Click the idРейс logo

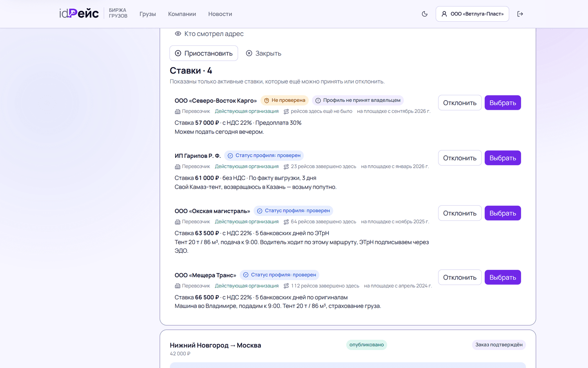click(x=79, y=13)
